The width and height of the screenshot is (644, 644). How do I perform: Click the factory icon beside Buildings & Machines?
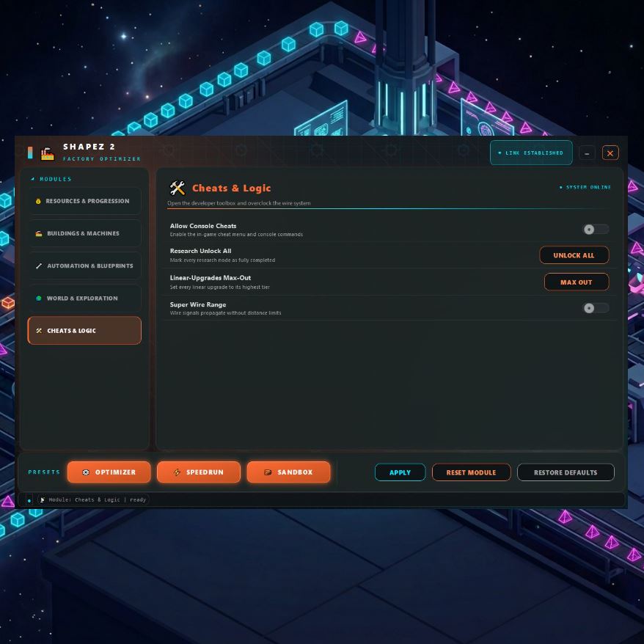tap(39, 233)
